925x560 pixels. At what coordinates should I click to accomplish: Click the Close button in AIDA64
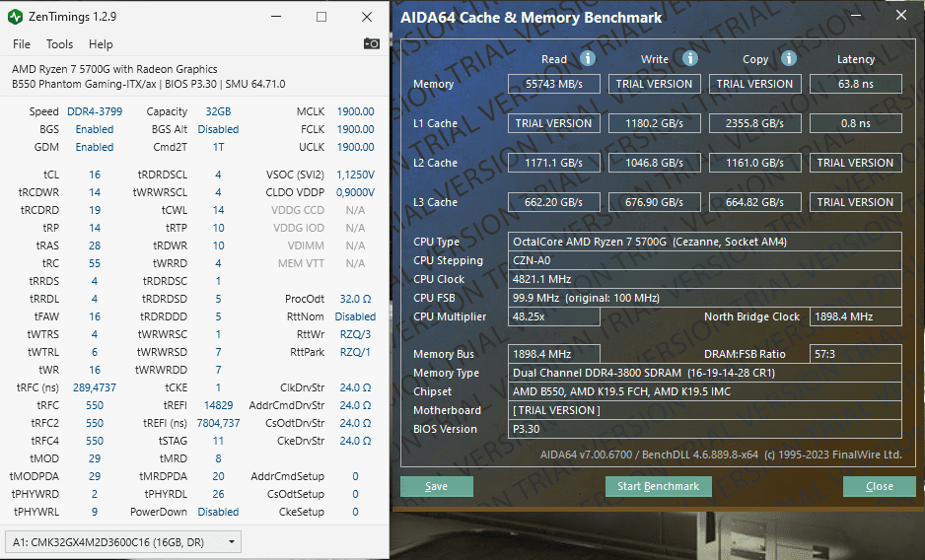point(879,486)
